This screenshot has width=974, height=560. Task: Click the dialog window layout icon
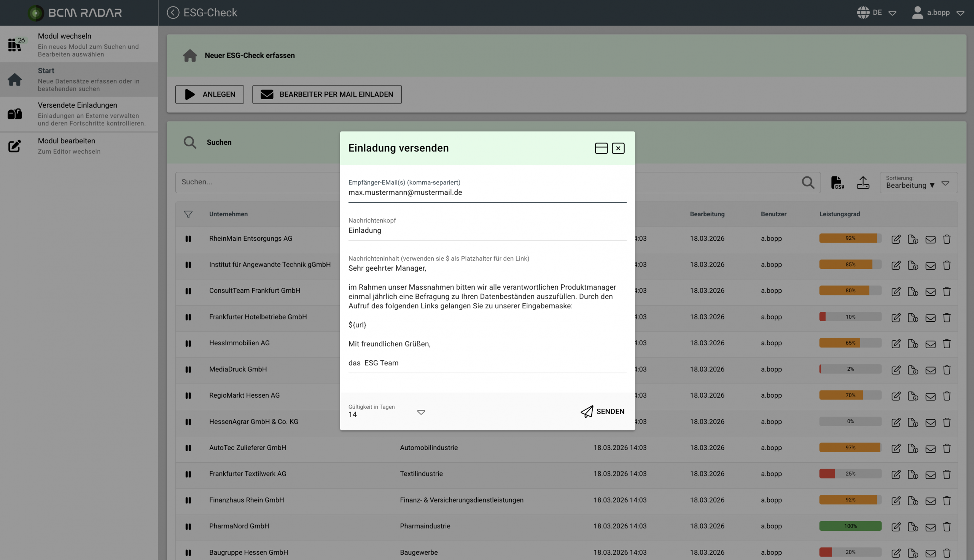coord(601,148)
